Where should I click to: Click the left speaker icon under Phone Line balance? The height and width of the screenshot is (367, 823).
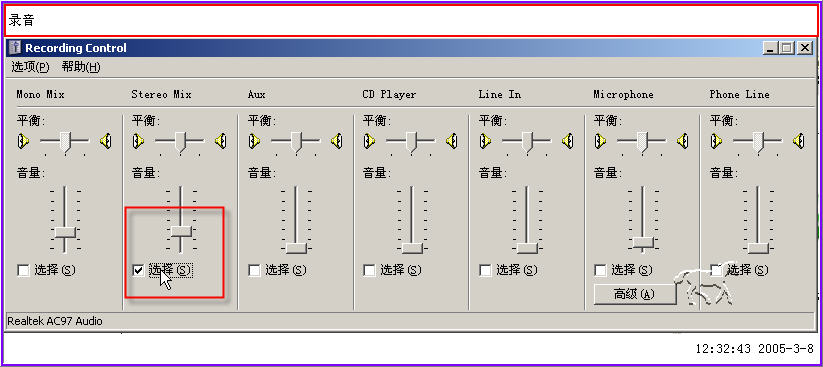point(716,141)
